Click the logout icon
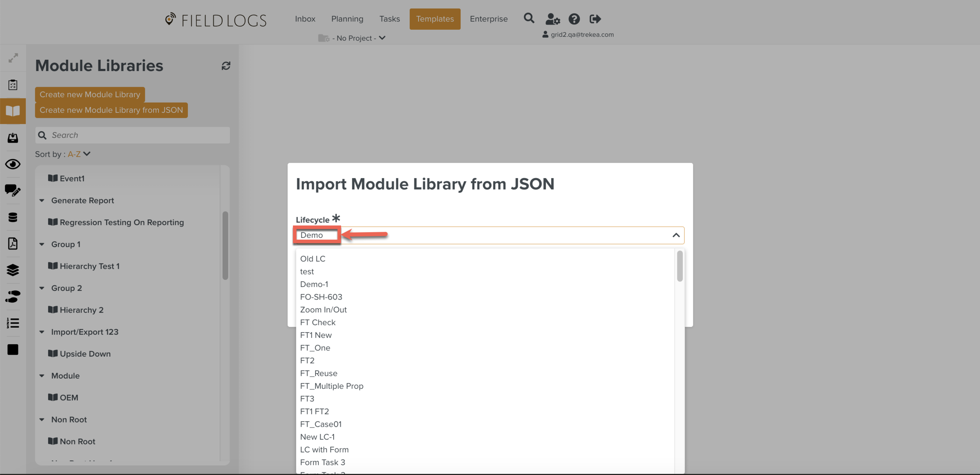This screenshot has width=980, height=475. [x=595, y=19]
